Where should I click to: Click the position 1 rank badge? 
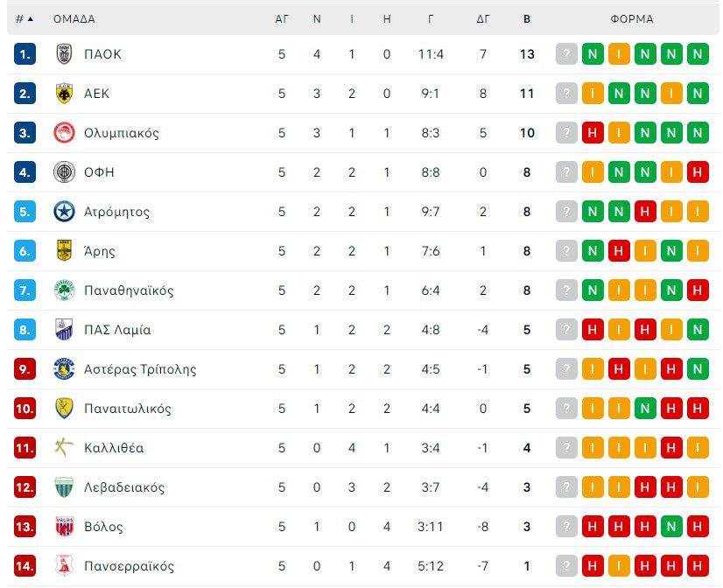(x=25, y=54)
